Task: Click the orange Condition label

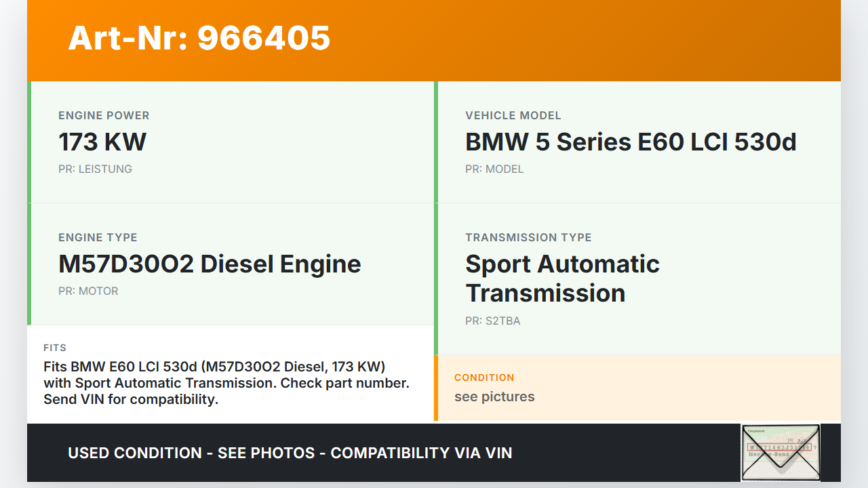Action: [484, 378]
